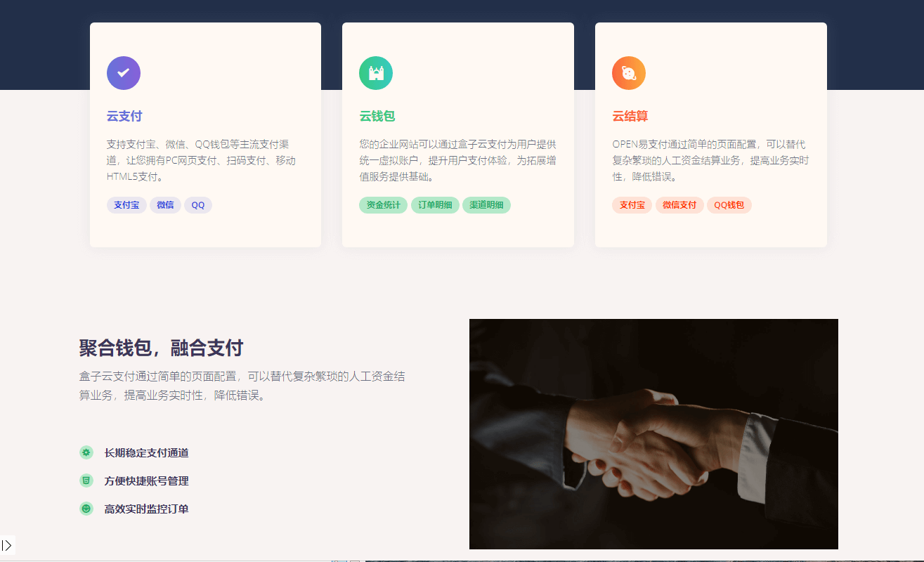Click the orange planet 云结算 icon
Image resolution: width=924 pixels, height=562 pixels.
pyautogui.click(x=629, y=73)
